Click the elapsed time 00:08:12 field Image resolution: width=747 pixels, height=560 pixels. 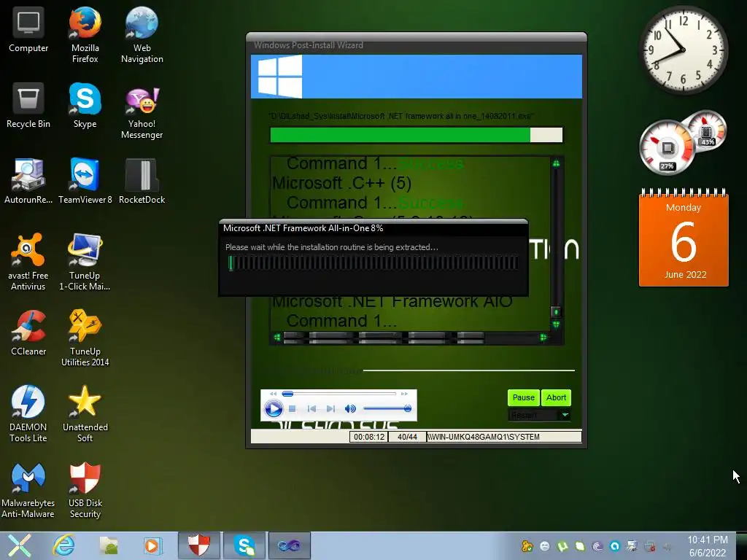[x=368, y=437]
